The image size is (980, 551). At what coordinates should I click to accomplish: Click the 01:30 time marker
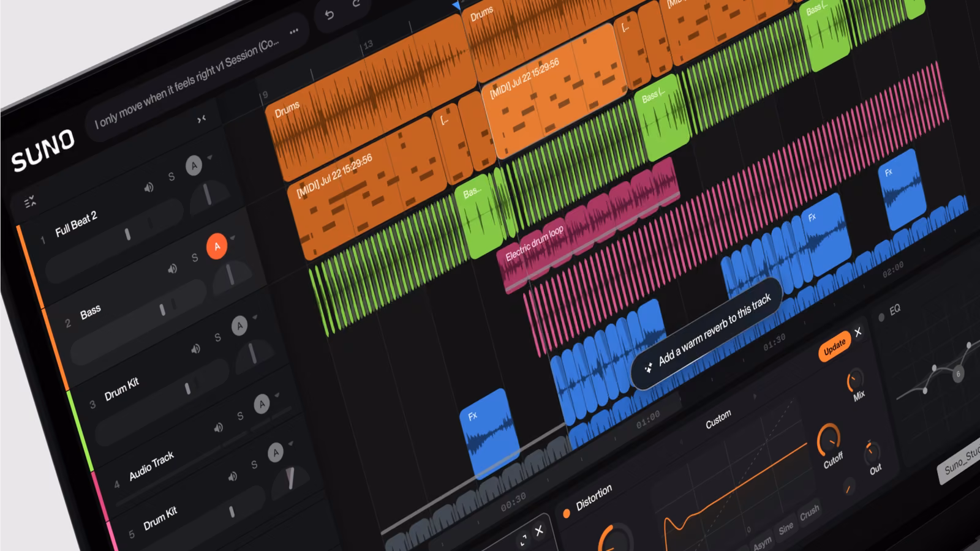click(x=774, y=343)
